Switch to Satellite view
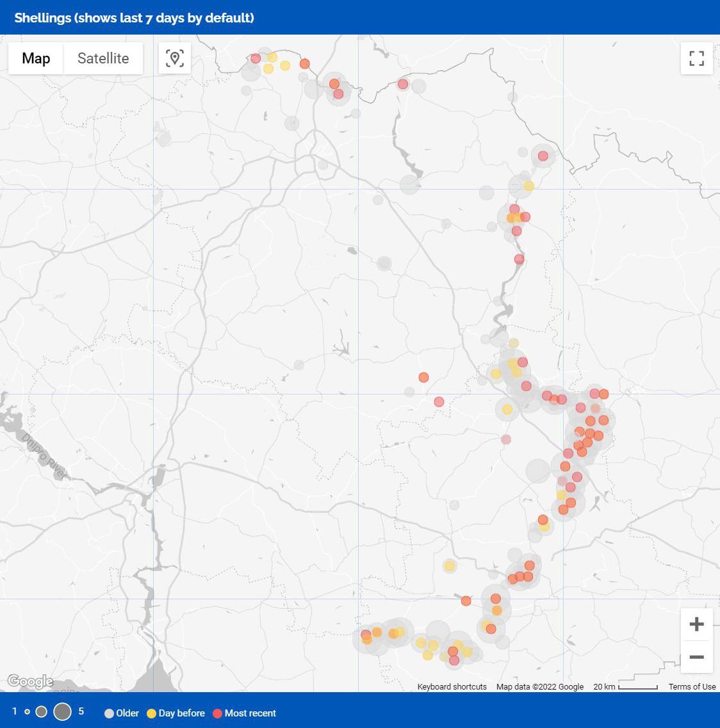This screenshot has width=720, height=728. [103, 58]
